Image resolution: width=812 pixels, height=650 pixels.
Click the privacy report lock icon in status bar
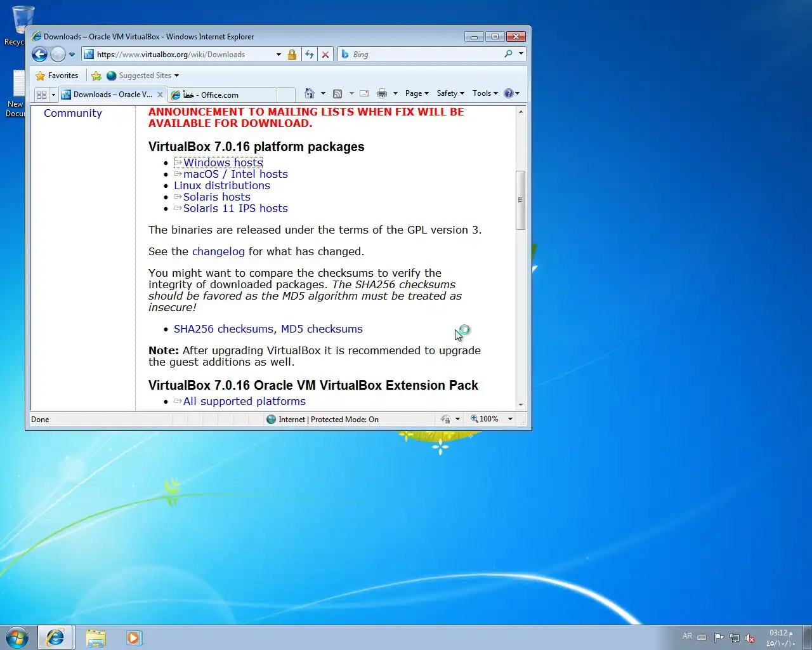pos(446,420)
